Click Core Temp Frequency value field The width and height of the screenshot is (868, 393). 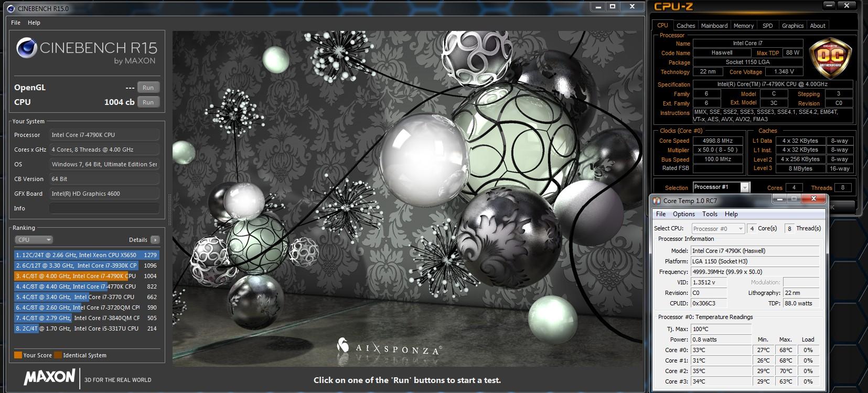(x=755, y=272)
